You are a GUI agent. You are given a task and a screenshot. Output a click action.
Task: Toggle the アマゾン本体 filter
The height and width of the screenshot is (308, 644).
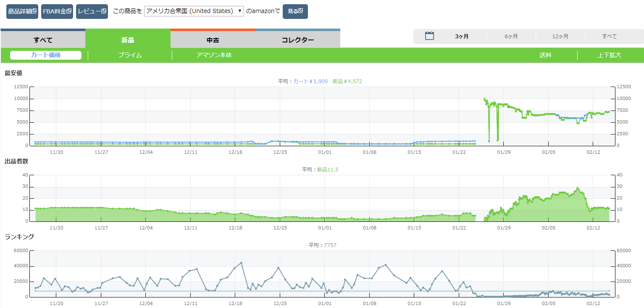(x=214, y=55)
